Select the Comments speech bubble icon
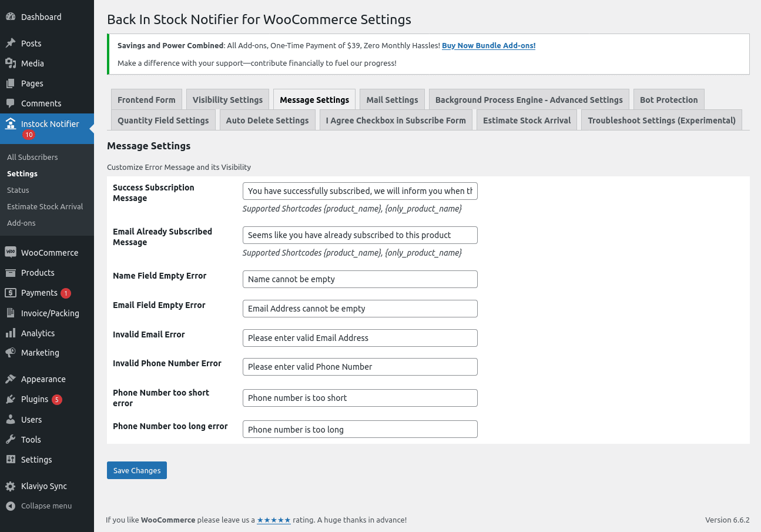This screenshot has height=532, width=761. click(x=11, y=103)
